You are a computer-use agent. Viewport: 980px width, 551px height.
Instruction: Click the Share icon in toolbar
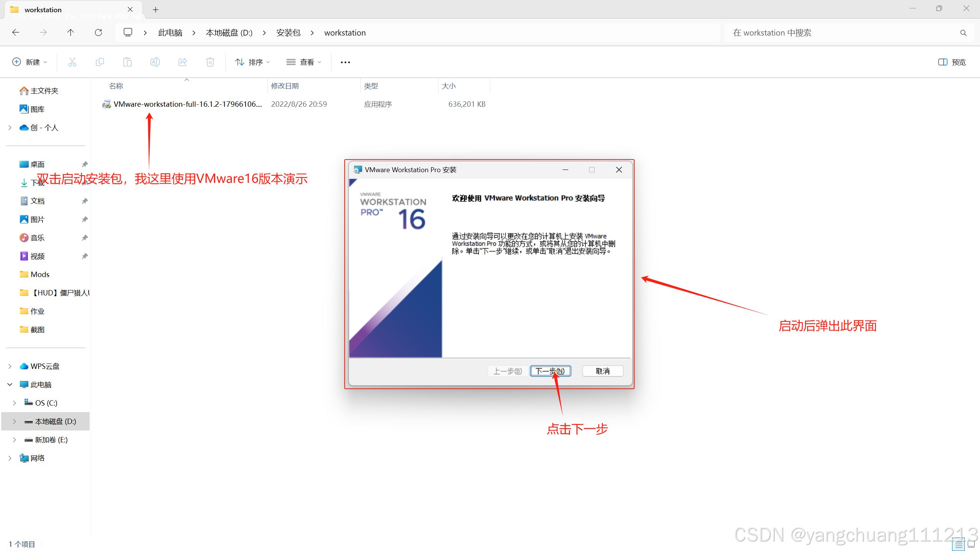[x=183, y=62]
